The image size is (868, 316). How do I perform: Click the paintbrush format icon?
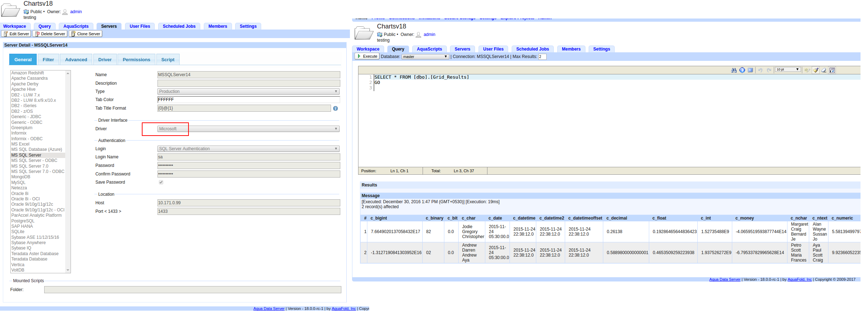pyautogui.click(x=816, y=70)
